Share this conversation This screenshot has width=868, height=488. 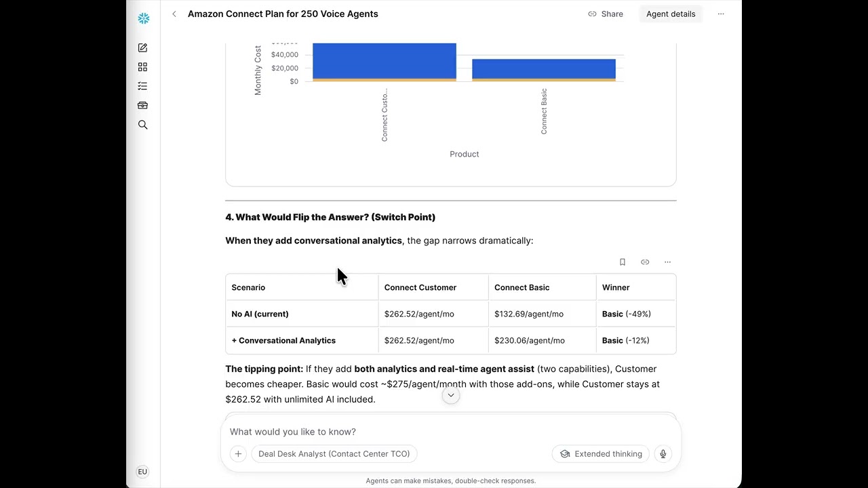pos(606,14)
